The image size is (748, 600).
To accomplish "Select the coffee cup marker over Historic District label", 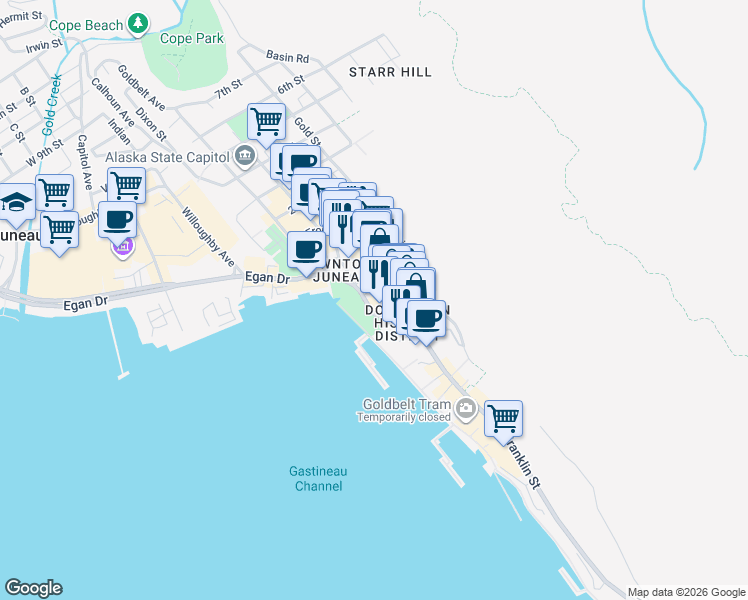I will [426, 319].
